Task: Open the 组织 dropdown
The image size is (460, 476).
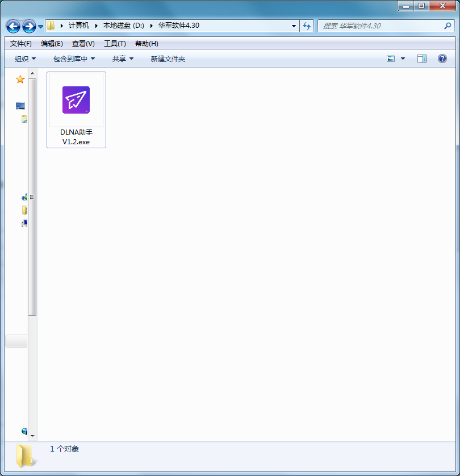Action: tap(25, 59)
